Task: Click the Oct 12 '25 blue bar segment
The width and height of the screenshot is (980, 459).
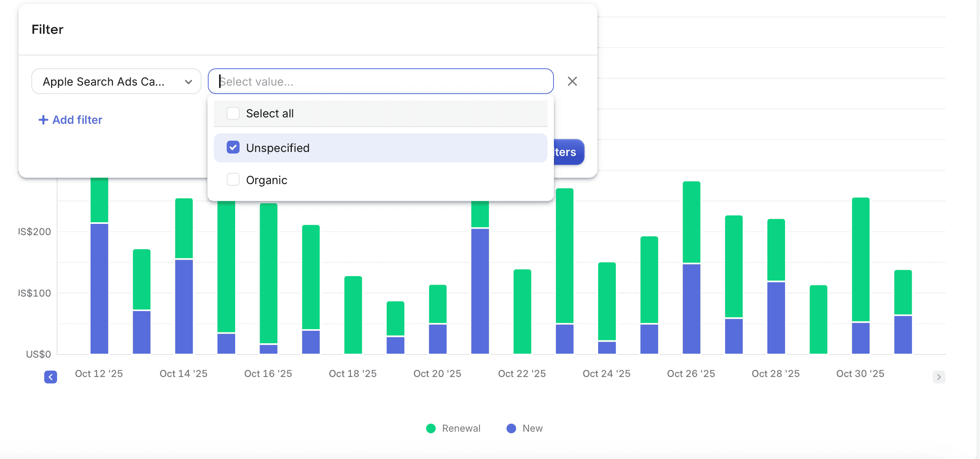Action: click(x=99, y=289)
